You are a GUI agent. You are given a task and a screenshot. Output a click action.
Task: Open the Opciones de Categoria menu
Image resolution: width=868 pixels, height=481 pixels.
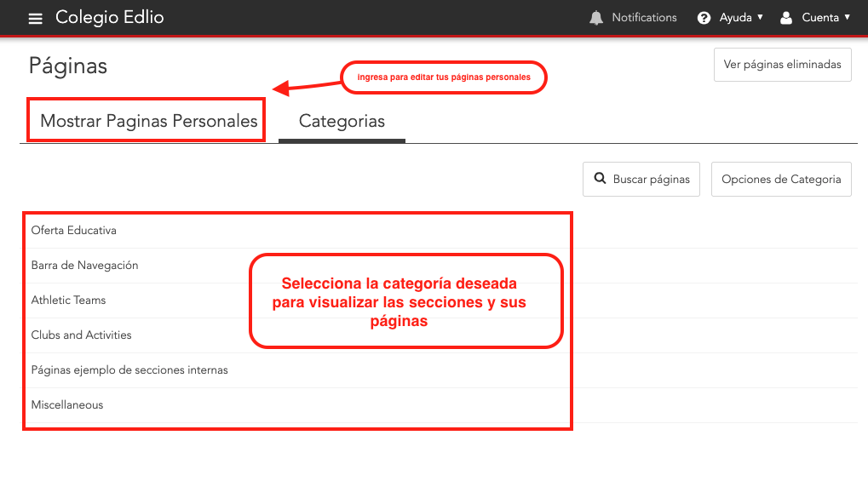(780, 180)
